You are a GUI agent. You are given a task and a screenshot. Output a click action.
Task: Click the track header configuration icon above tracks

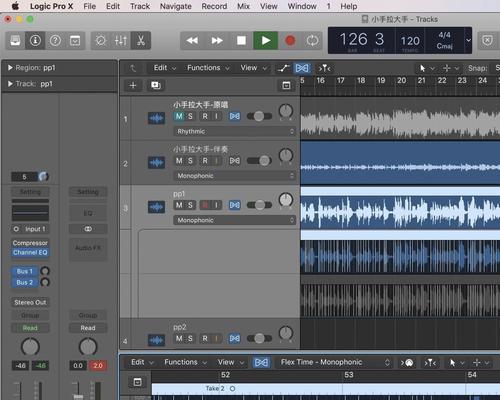click(x=286, y=86)
